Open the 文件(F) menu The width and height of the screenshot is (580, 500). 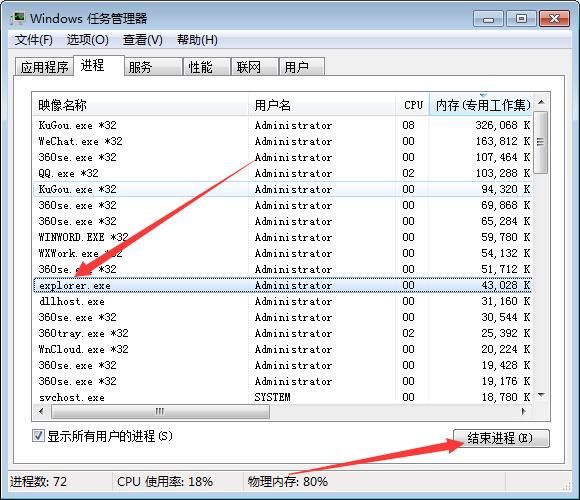coord(33,40)
